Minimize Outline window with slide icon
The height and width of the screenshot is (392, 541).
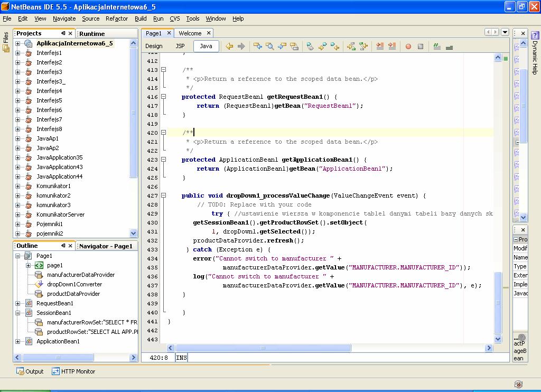[63, 245]
